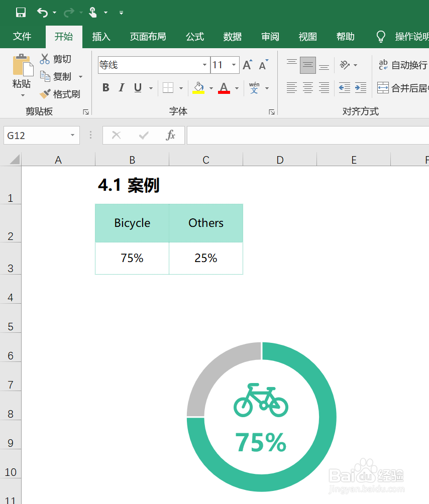
Task: Click the grayed-out redo arrow
Action: [69, 13]
